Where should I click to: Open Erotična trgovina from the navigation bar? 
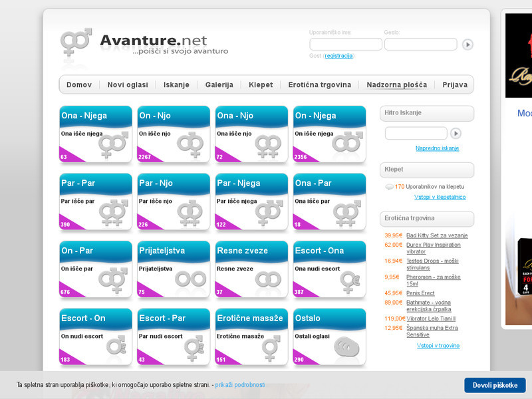click(319, 85)
